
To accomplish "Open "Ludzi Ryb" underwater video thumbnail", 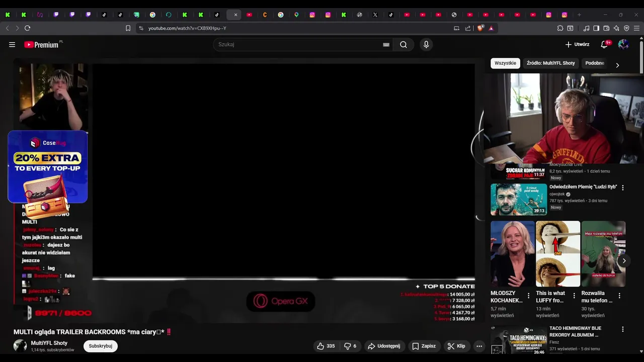I will (x=519, y=199).
